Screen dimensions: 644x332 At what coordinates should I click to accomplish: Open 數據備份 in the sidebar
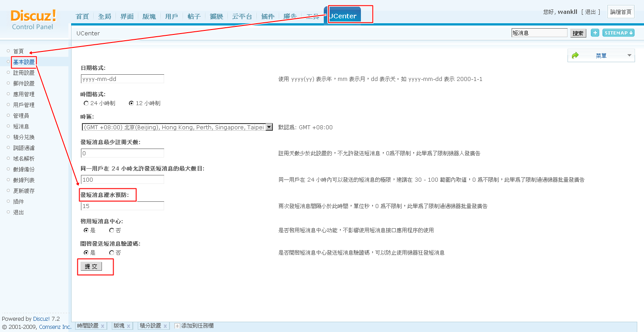24,170
